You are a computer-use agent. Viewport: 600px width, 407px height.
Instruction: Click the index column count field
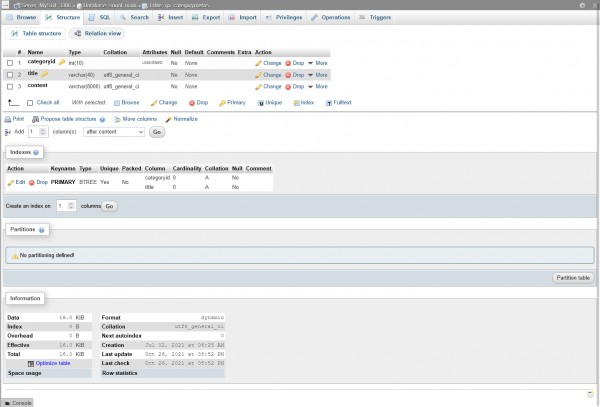tap(65, 205)
